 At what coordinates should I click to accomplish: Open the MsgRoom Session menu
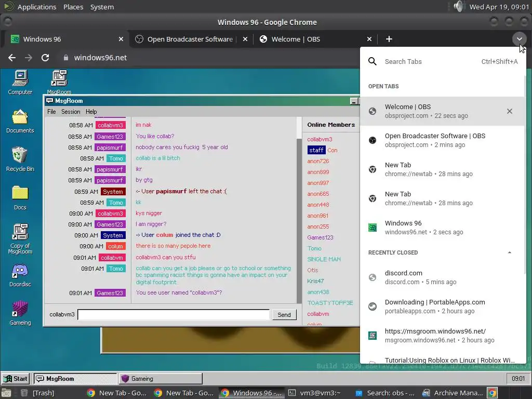[x=71, y=112]
